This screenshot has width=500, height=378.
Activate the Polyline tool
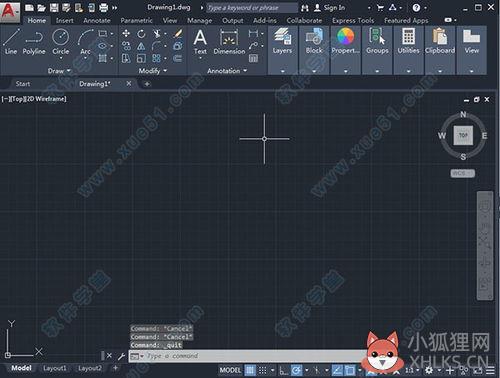pyautogui.click(x=34, y=42)
